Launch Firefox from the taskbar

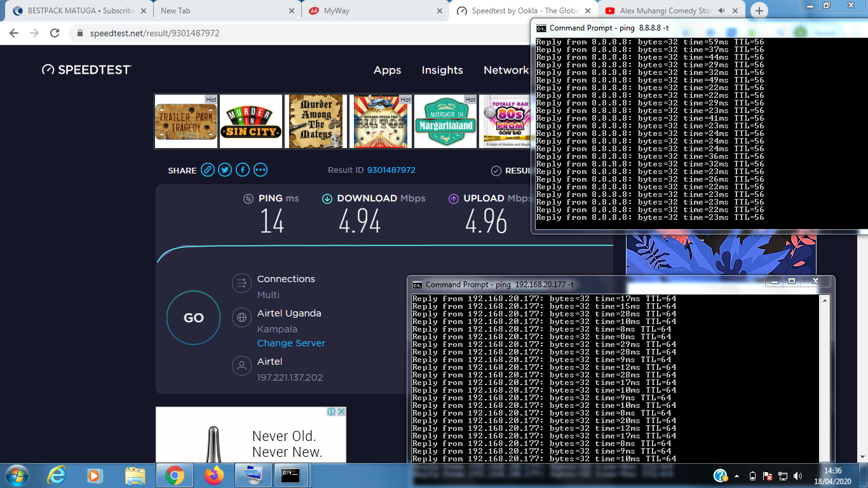point(214,475)
